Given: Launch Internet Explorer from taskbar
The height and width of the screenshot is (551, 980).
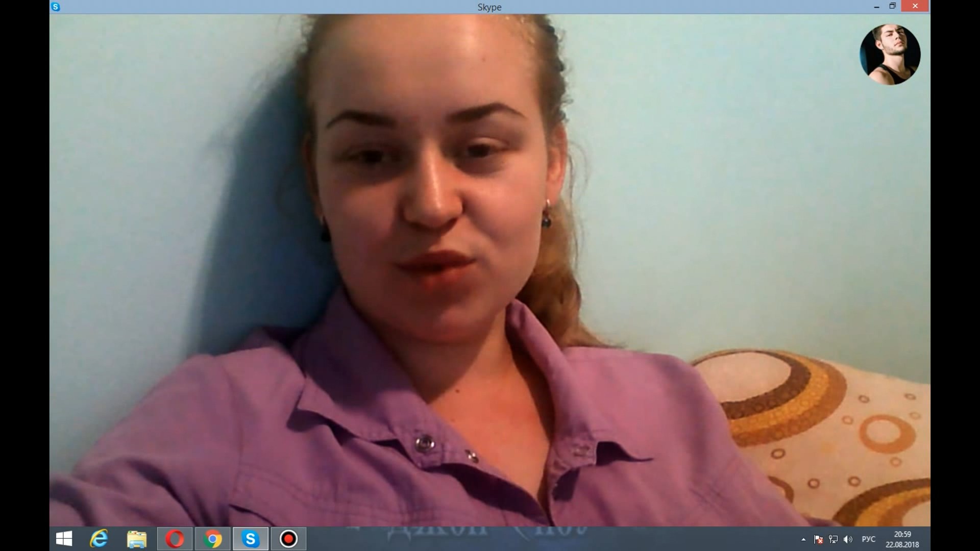Looking at the screenshot, I should [99, 539].
